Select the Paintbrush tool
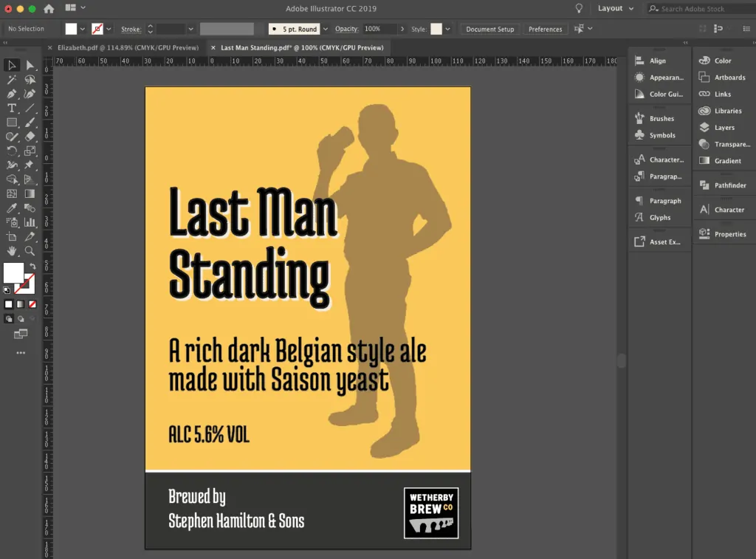The width and height of the screenshot is (756, 559). click(x=30, y=123)
